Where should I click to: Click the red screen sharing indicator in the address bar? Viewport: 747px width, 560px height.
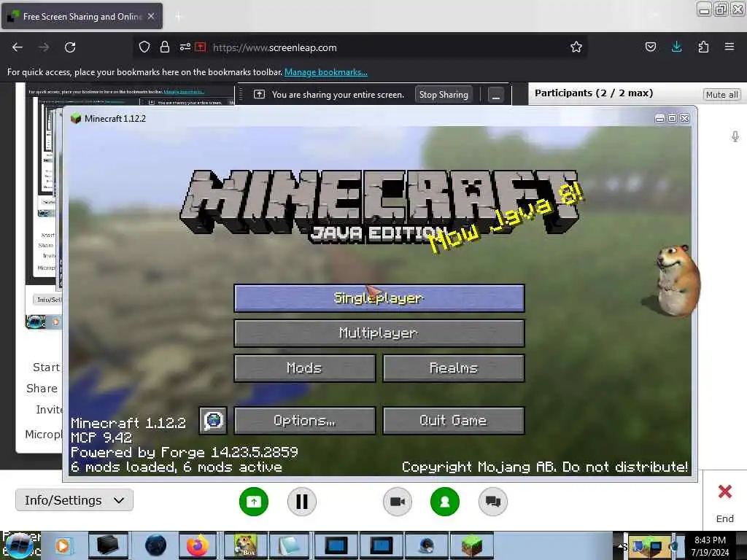pos(201,47)
